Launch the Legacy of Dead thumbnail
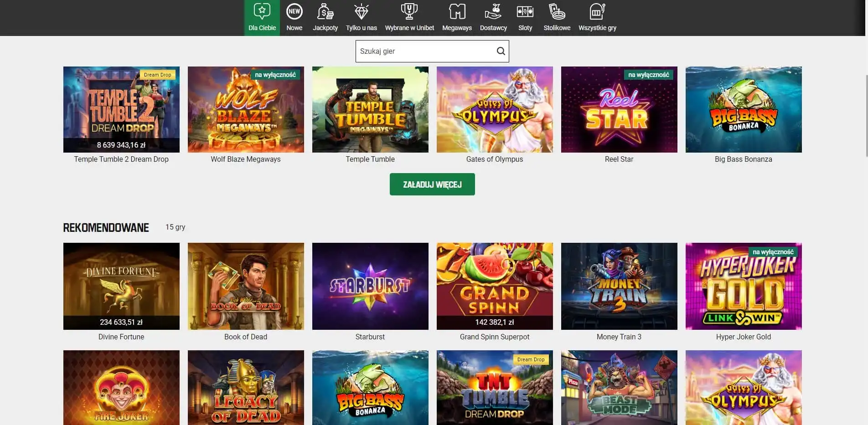Image resolution: width=868 pixels, height=425 pixels. click(246, 388)
